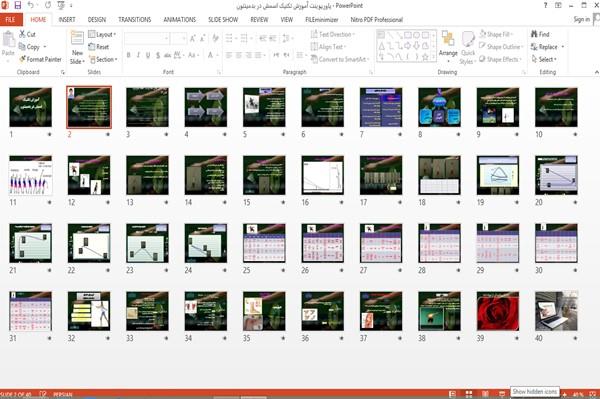
Task: Switch to Normal view in status bar
Action: point(452,394)
